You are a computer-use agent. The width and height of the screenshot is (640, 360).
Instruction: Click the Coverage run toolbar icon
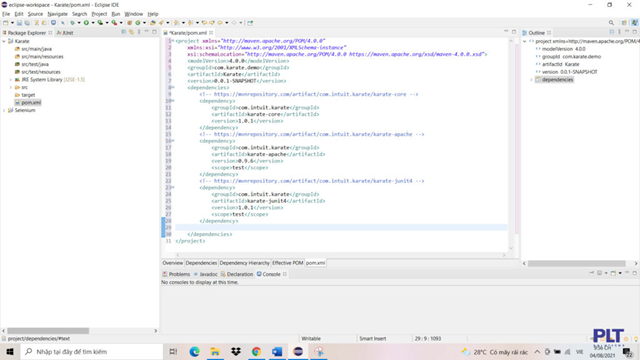100,23
